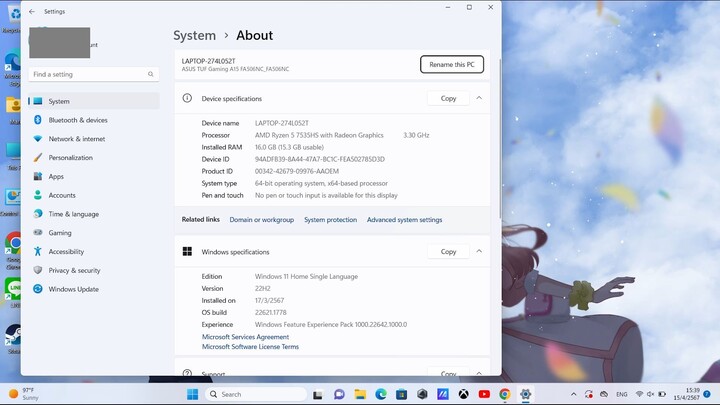Open File Explorer from the taskbar
The height and width of the screenshot is (405, 720).
coord(360,394)
